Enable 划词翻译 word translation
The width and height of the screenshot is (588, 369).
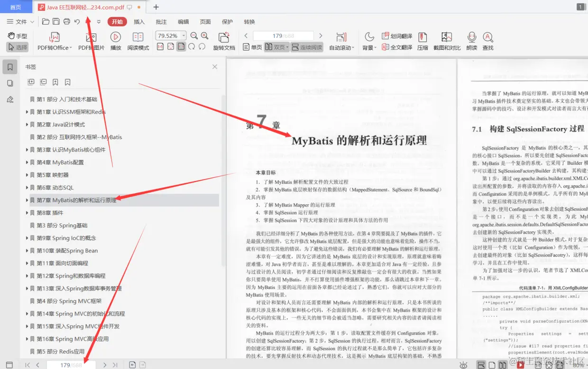[397, 36]
